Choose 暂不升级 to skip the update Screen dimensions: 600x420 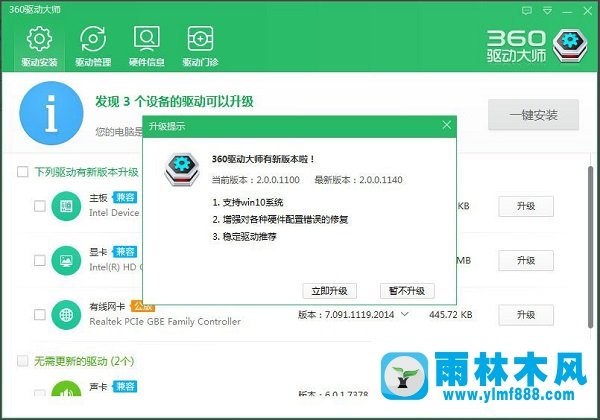(x=407, y=291)
